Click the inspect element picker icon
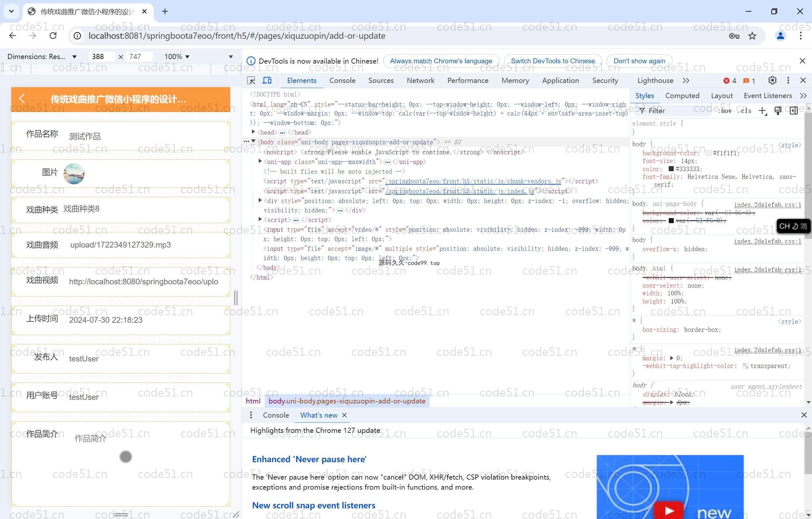Screen dimensions: 812x519 coord(251,80)
